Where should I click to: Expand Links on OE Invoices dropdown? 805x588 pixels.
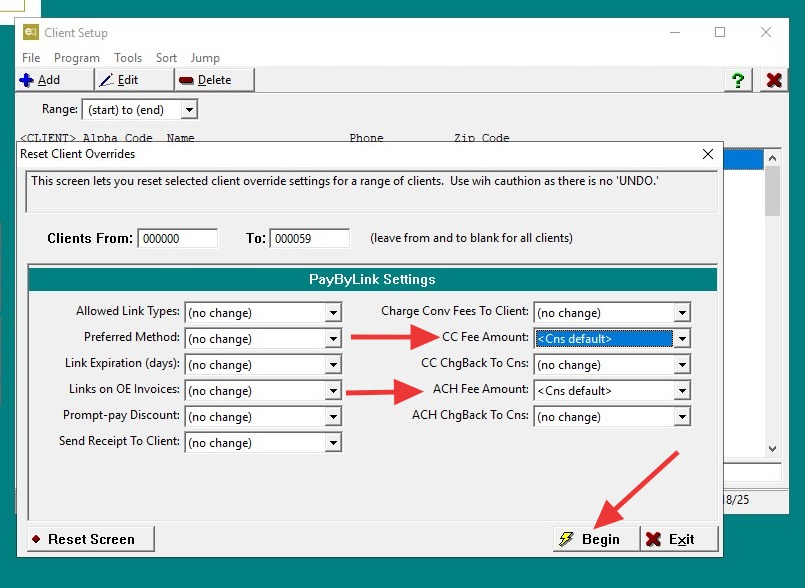click(x=333, y=391)
